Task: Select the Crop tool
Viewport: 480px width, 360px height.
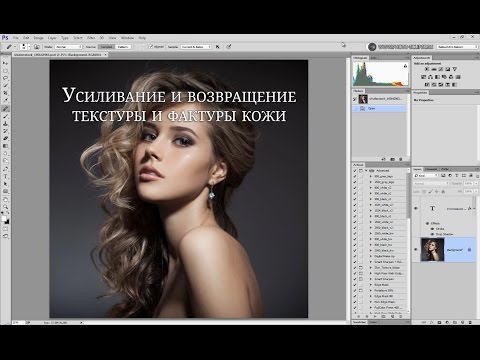Action: (x=6, y=93)
